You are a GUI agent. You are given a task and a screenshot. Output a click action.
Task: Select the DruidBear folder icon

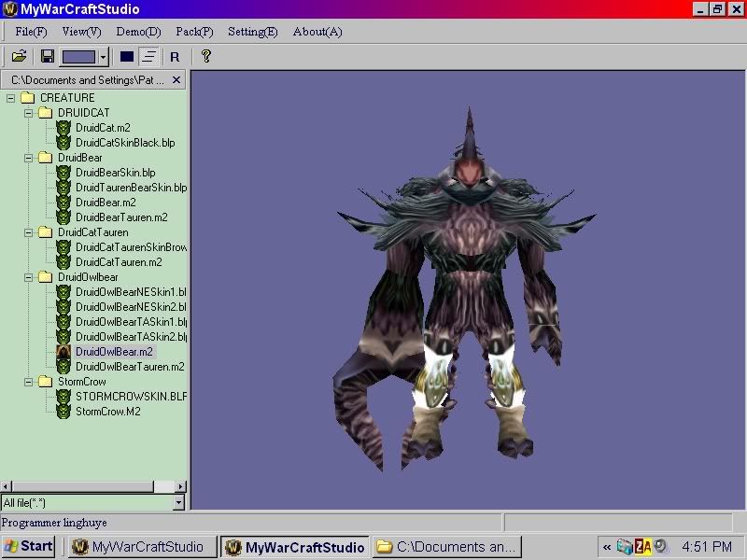point(45,157)
